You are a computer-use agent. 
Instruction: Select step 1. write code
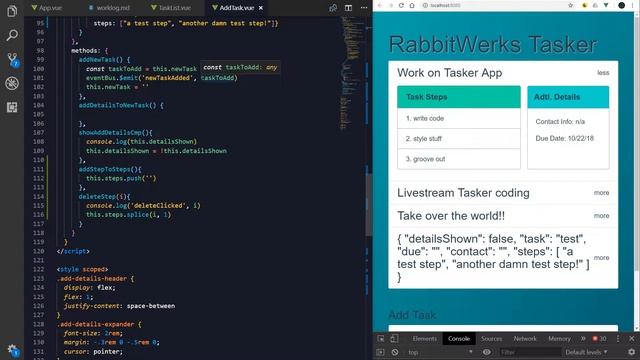pos(459,118)
